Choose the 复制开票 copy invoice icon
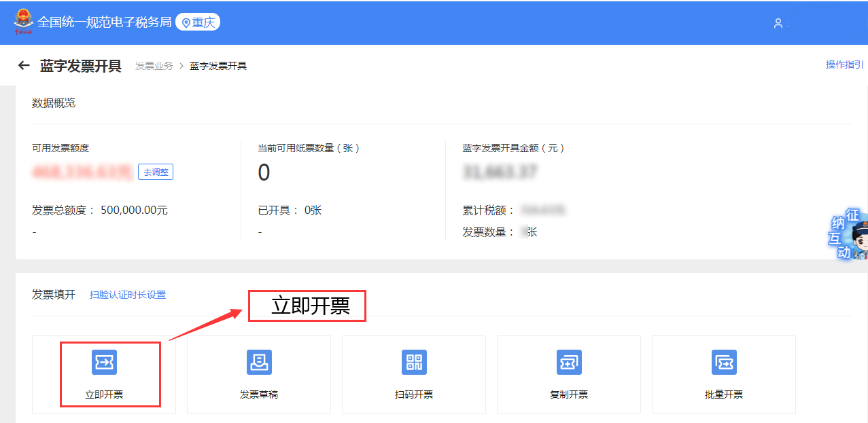Viewport: 868px width, 423px height. click(x=569, y=363)
